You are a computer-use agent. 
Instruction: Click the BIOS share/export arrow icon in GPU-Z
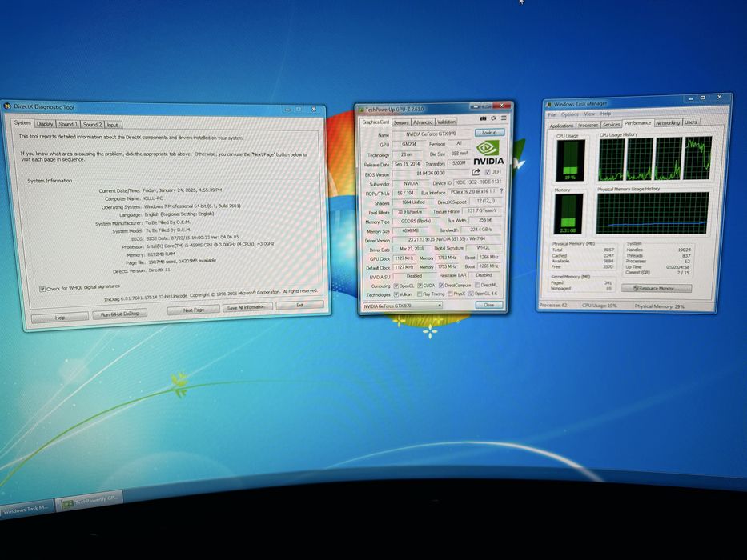476,172
